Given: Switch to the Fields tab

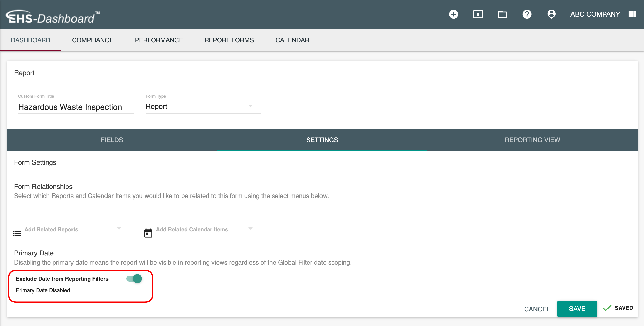Looking at the screenshot, I should [x=112, y=140].
